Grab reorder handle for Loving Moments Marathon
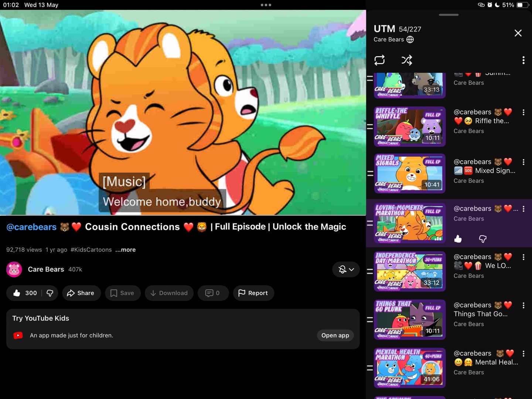This screenshot has height=399, width=532. (370, 223)
